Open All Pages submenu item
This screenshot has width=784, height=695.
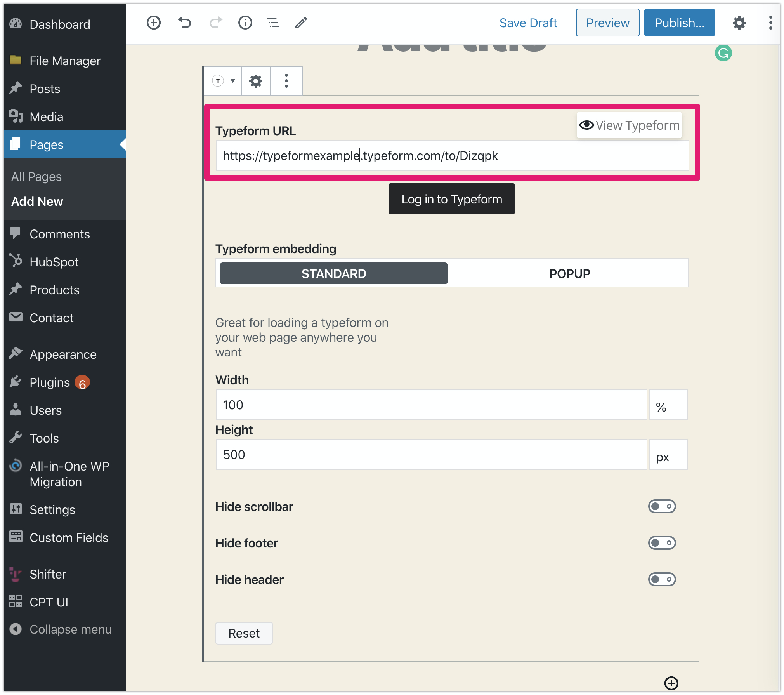(36, 177)
